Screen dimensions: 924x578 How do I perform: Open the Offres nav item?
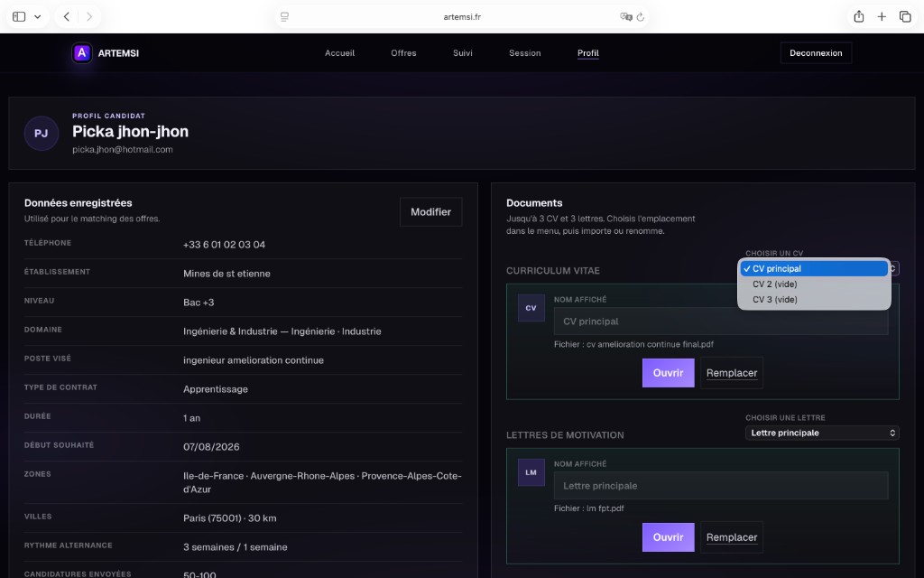click(403, 53)
